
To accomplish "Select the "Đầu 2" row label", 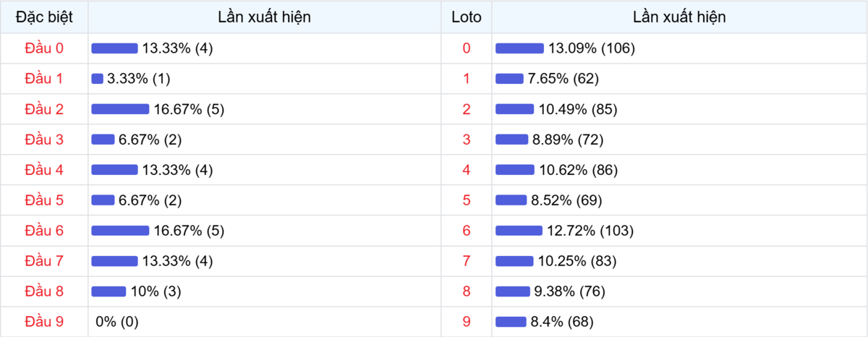I will 44,109.
